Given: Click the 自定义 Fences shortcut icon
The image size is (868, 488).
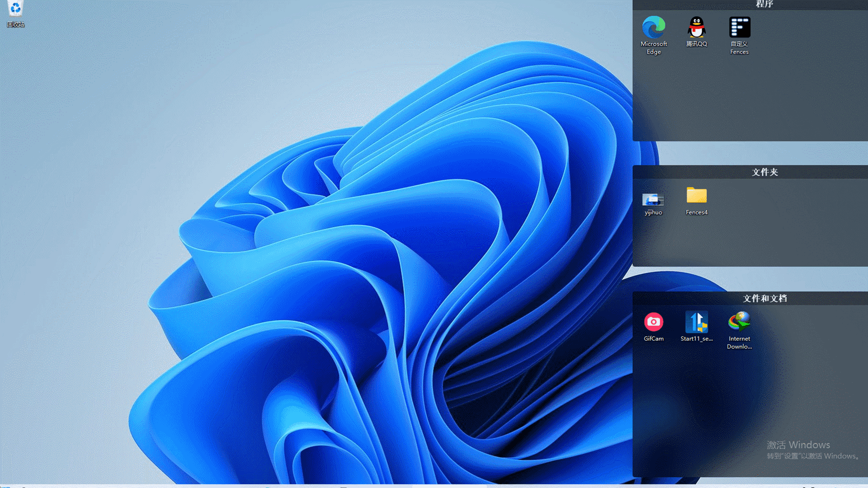Looking at the screenshot, I should point(740,27).
